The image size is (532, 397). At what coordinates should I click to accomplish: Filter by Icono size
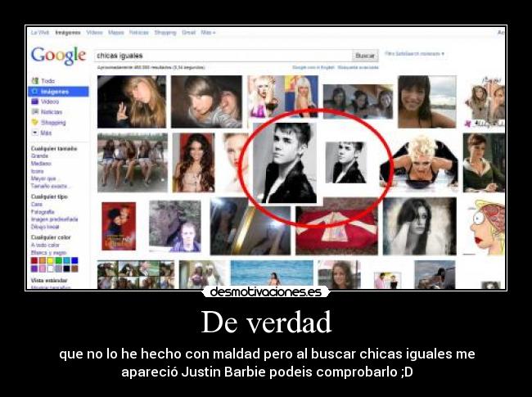click(x=38, y=171)
